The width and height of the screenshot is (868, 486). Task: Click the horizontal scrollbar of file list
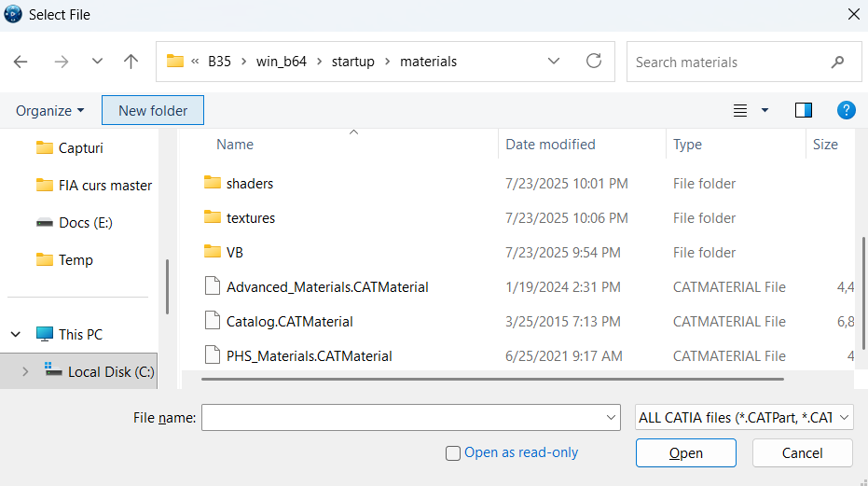[492, 379]
